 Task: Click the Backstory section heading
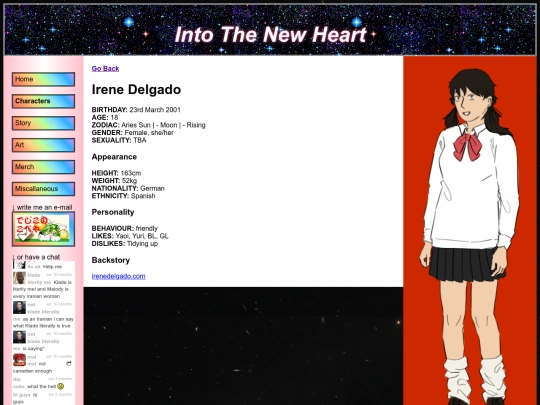point(111,260)
